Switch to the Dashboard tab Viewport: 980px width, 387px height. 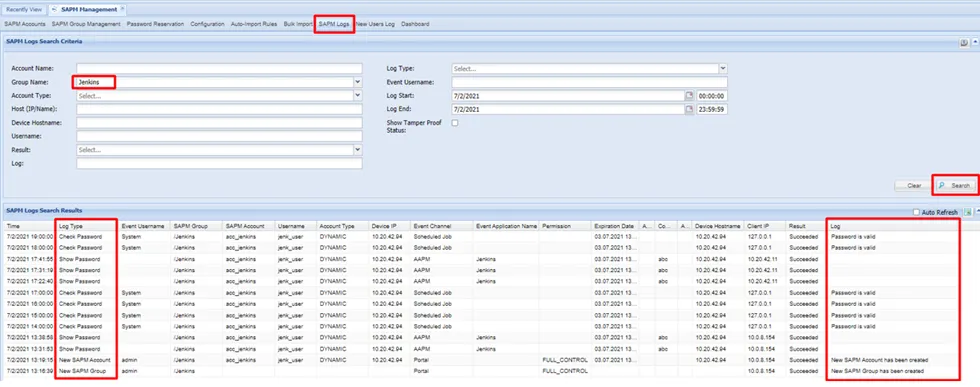click(x=415, y=24)
